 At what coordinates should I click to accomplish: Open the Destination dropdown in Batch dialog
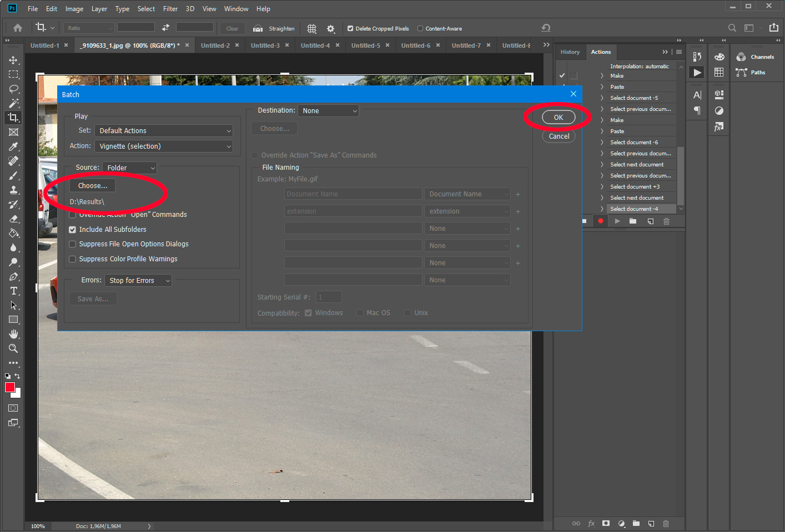(x=328, y=110)
